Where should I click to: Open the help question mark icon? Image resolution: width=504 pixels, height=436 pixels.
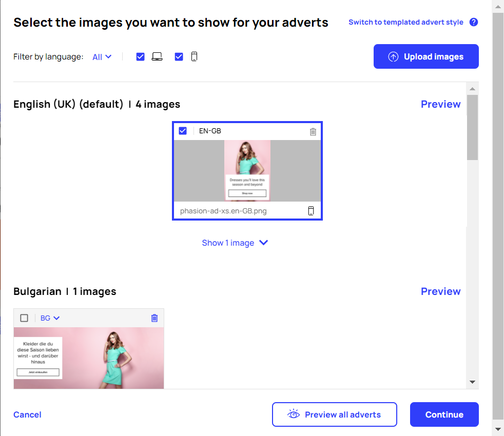474,22
